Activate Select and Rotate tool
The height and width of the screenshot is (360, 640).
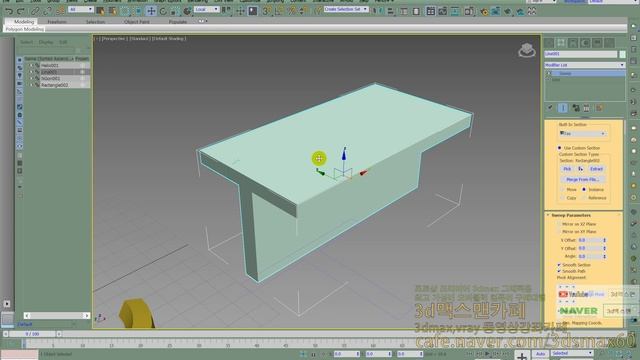[163, 11]
